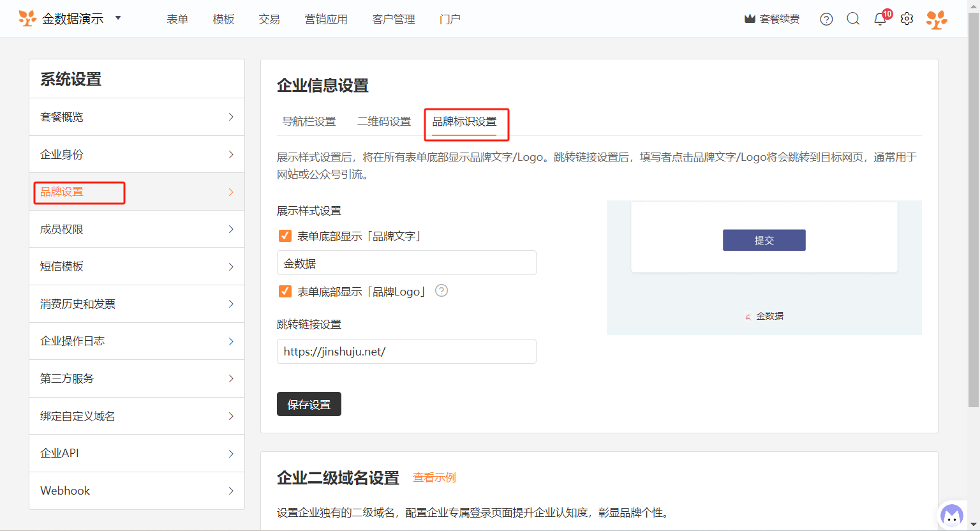Open the settings gear icon

pos(907,19)
